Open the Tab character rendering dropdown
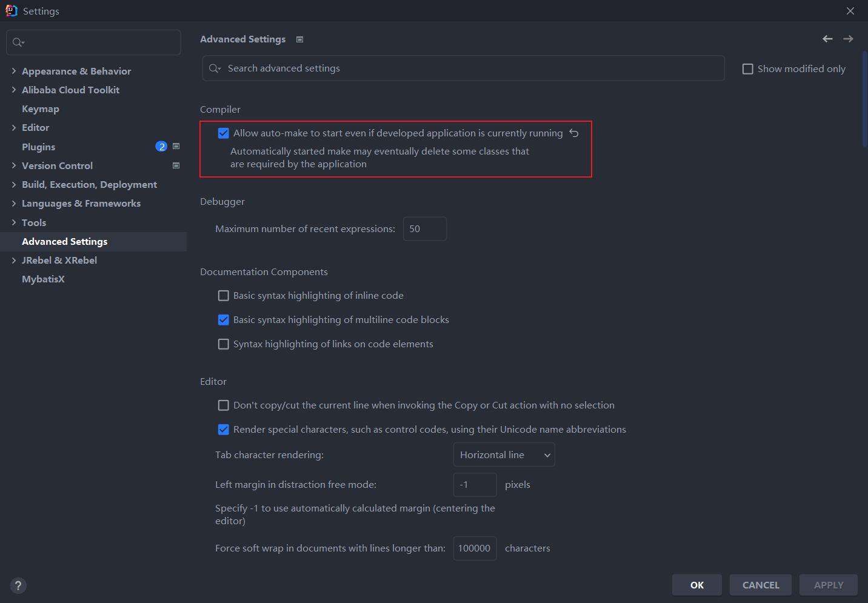This screenshot has height=603, width=868. [504, 454]
